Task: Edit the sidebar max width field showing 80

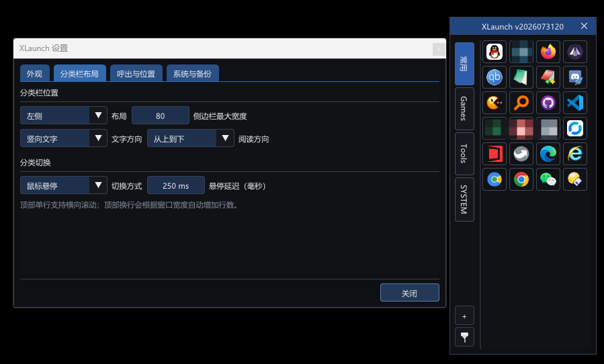Action: (x=161, y=116)
